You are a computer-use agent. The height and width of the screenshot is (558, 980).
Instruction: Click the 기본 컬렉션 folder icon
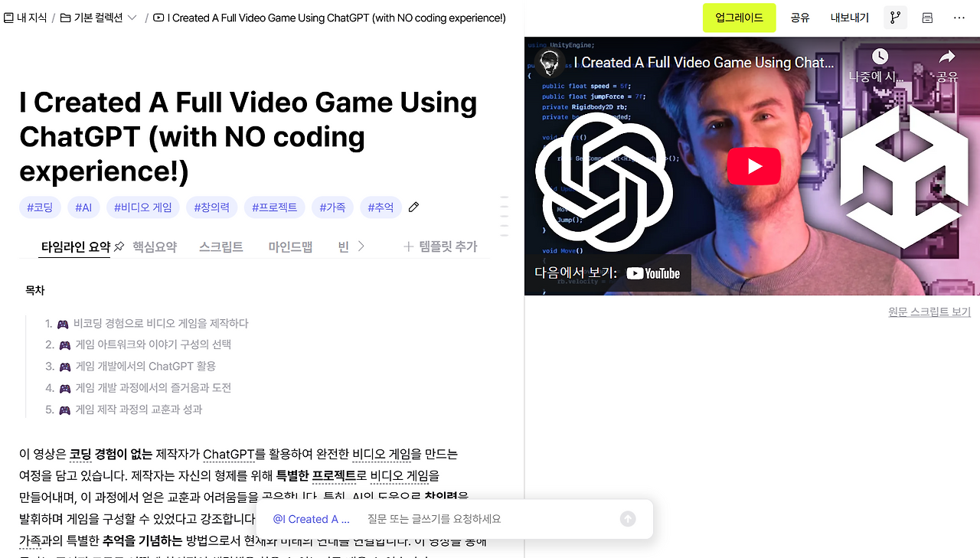(65, 18)
